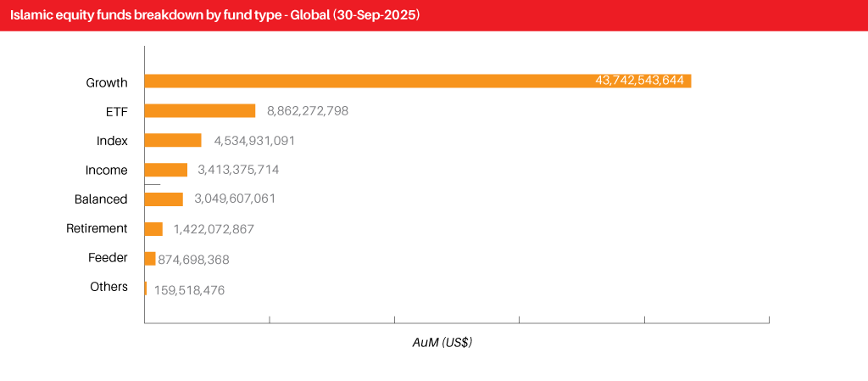Click the chart title in red header
868x381 pixels.
(x=214, y=15)
